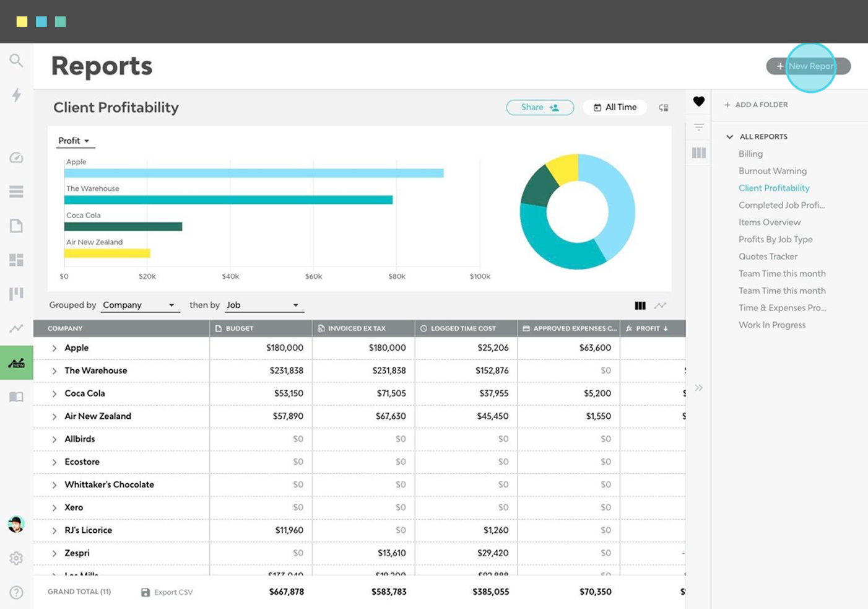Click the favorites heart icon
The image size is (868, 609).
(x=698, y=102)
